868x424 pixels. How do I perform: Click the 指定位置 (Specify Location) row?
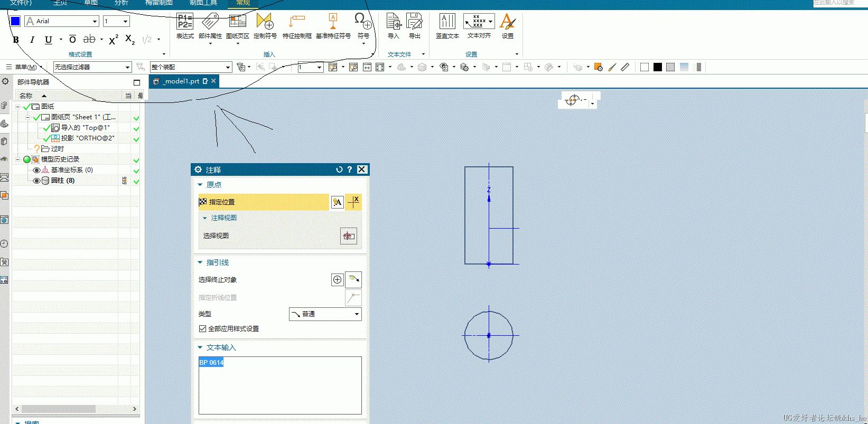[x=264, y=202]
